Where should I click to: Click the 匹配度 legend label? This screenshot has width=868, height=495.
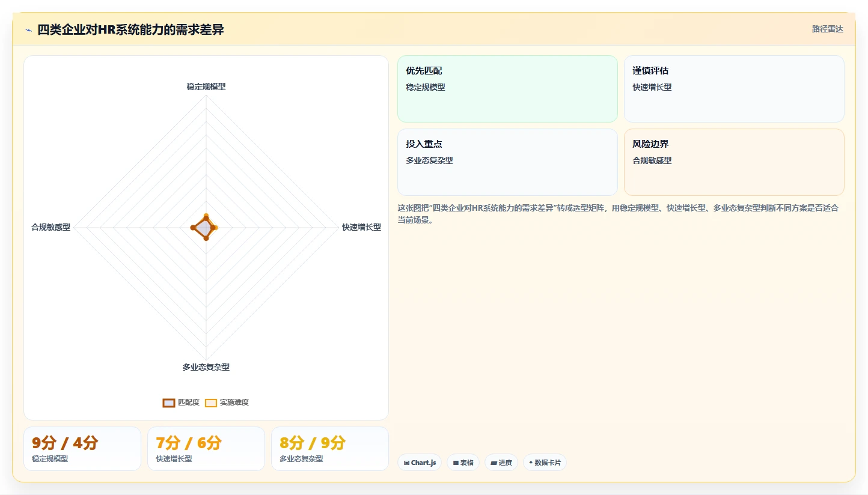[189, 402]
